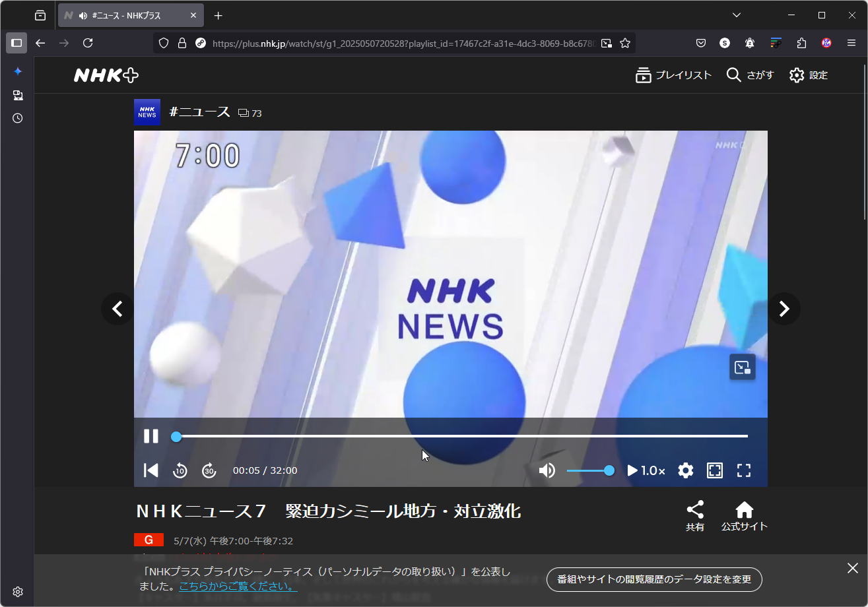Go to next program with right chevron
This screenshot has height=607, width=868.
(784, 308)
